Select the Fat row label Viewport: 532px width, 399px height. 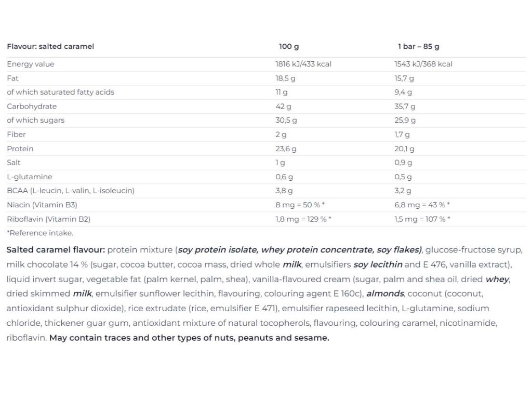pos(12,78)
